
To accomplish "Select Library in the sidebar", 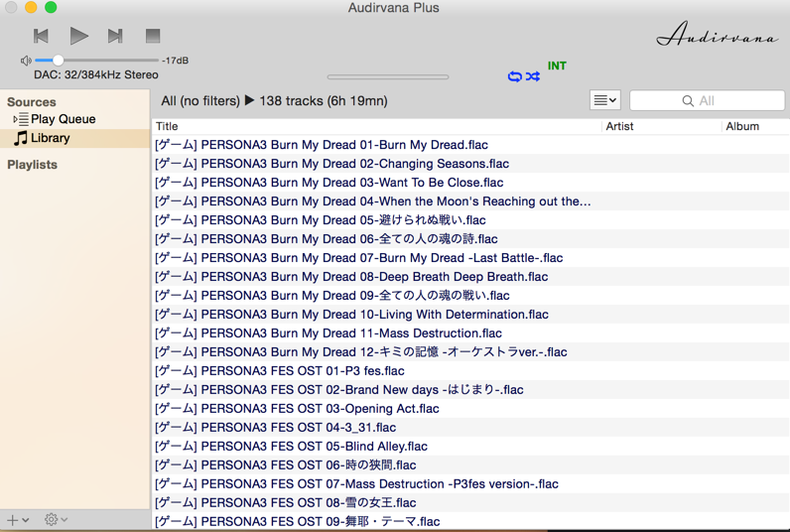I will [x=75, y=138].
